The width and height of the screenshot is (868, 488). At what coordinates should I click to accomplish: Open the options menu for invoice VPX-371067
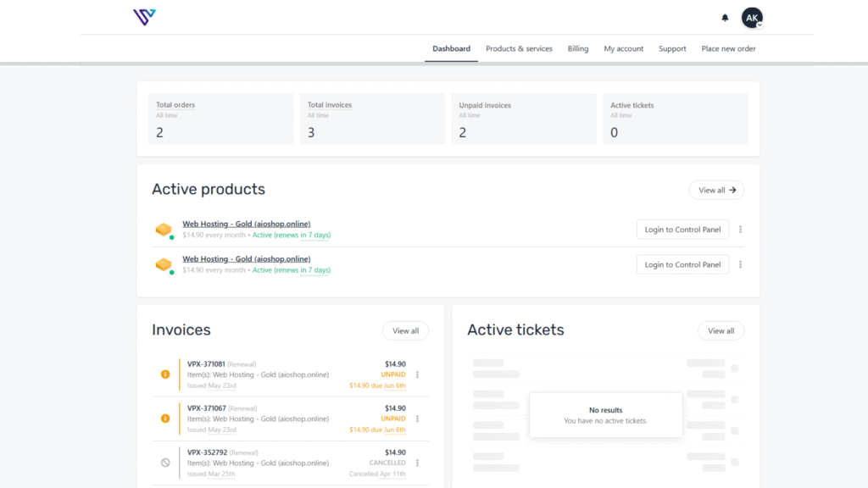point(417,419)
